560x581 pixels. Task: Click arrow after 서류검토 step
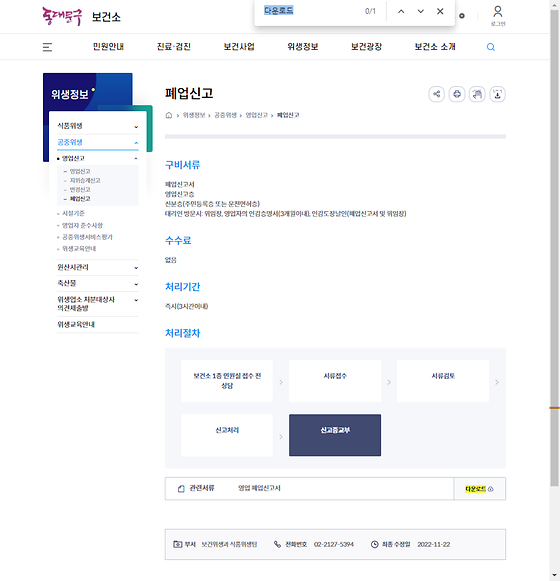pyautogui.click(x=497, y=382)
